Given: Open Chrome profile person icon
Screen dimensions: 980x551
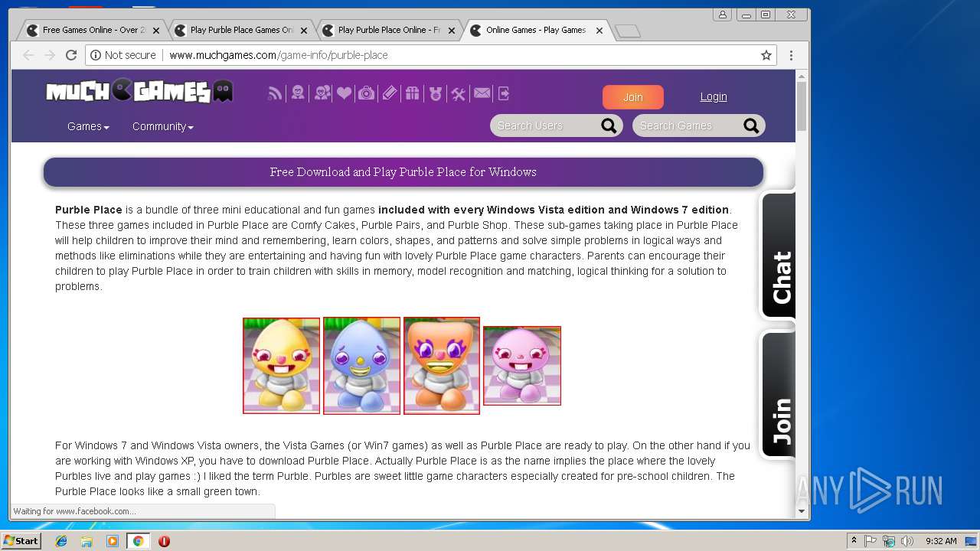Looking at the screenshot, I should pos(722,15).
